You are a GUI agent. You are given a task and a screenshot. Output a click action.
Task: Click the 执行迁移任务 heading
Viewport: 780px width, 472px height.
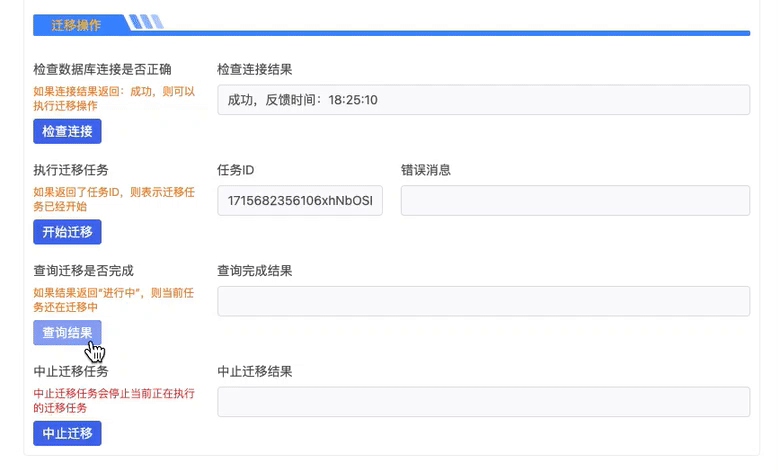(x=71, y=170)
